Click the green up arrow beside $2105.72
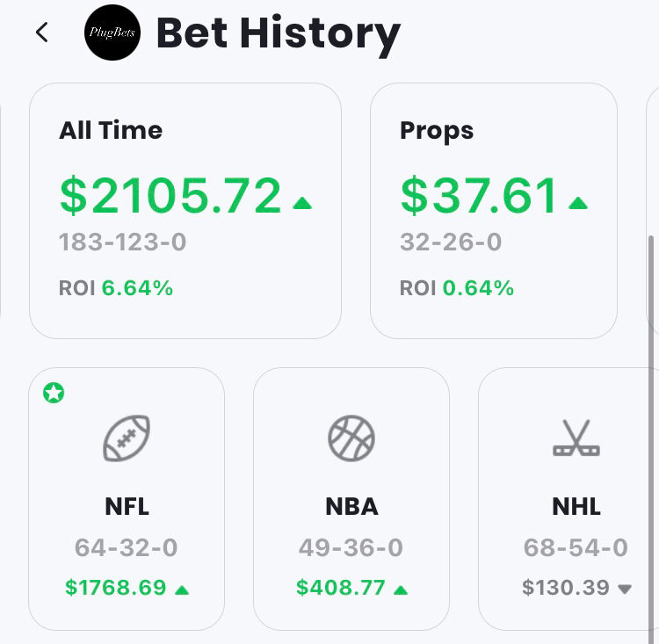 (302, 203)
